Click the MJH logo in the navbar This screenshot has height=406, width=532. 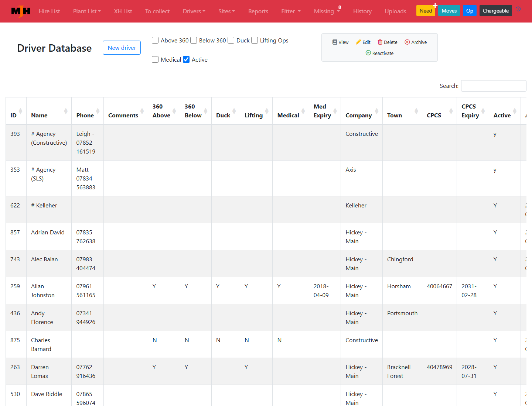21,11
